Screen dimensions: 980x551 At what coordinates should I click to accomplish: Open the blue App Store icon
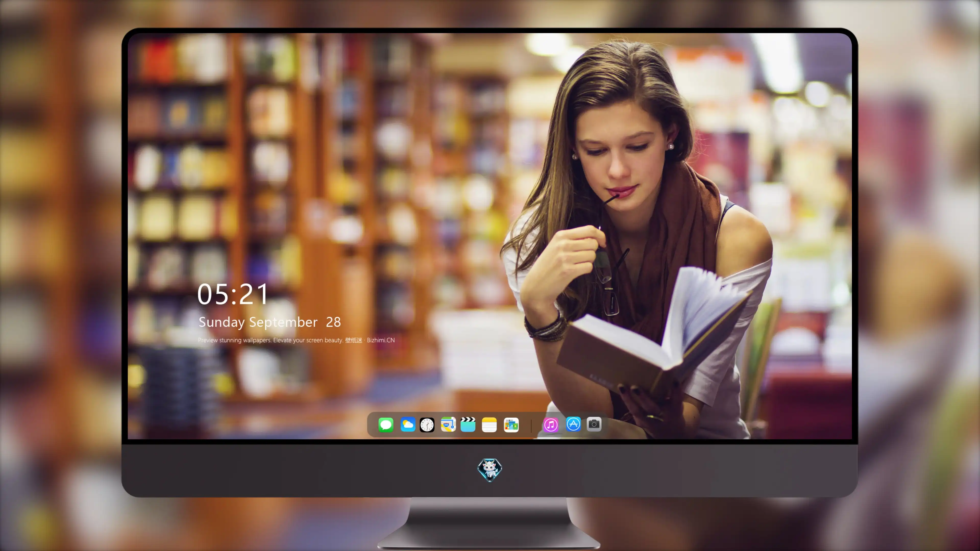point(573,424)
